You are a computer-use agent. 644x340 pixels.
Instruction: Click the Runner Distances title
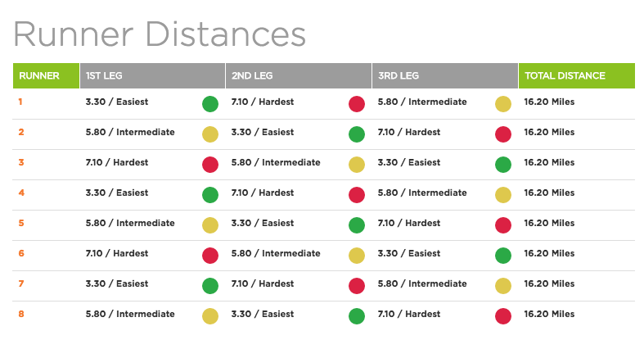coord(160,34)
